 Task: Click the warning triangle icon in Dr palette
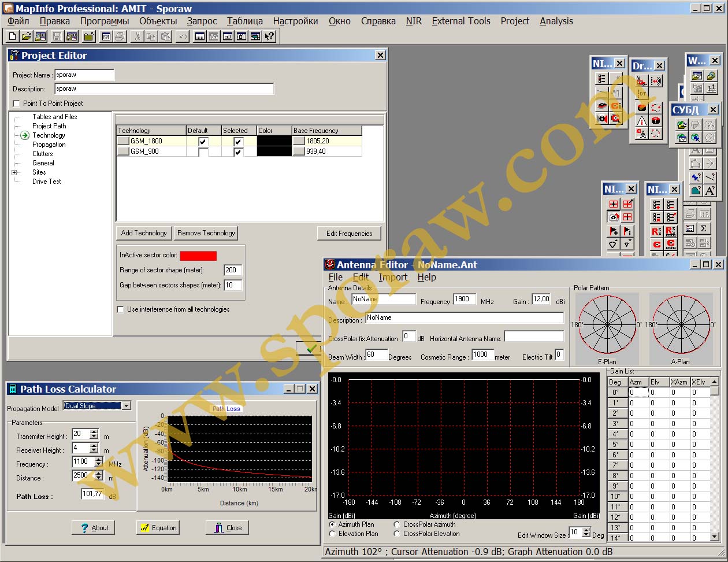click(x=641, y=121)
